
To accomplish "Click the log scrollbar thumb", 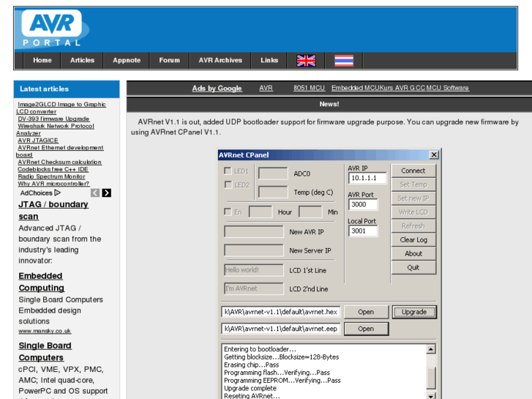I will click(431, 378).
